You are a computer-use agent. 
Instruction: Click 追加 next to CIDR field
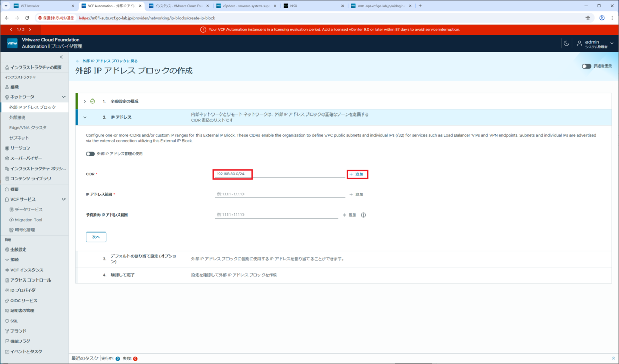click(x=356, y=174)
